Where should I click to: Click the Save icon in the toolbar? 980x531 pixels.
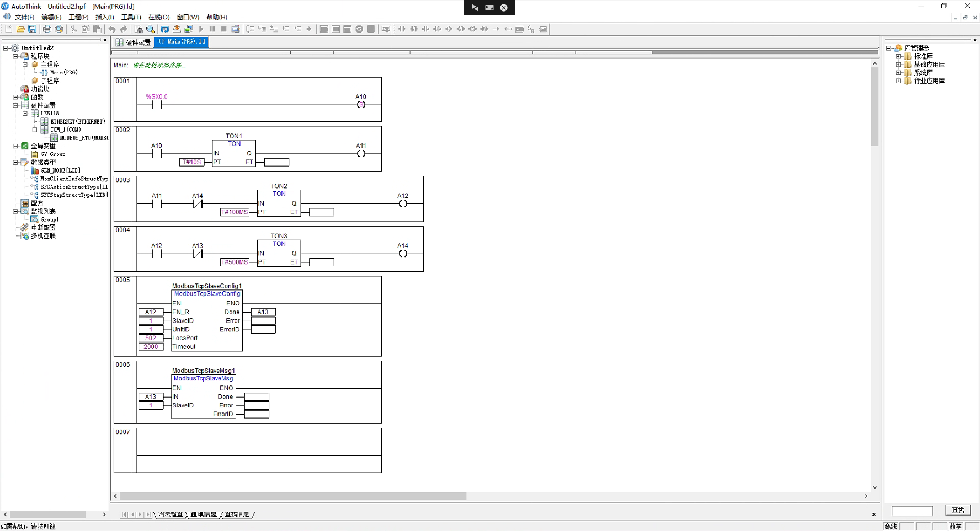pos(33,29)
